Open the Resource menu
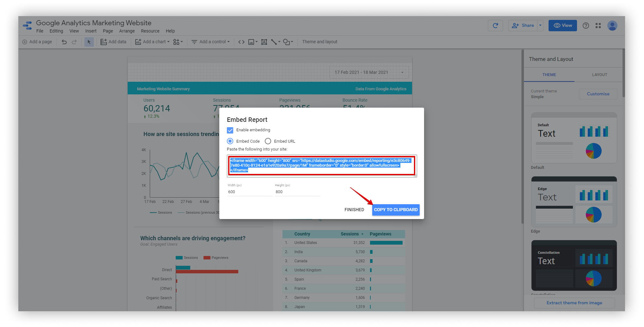The width and height of the screenshot is (644, 327). click(x=150, y=31)
